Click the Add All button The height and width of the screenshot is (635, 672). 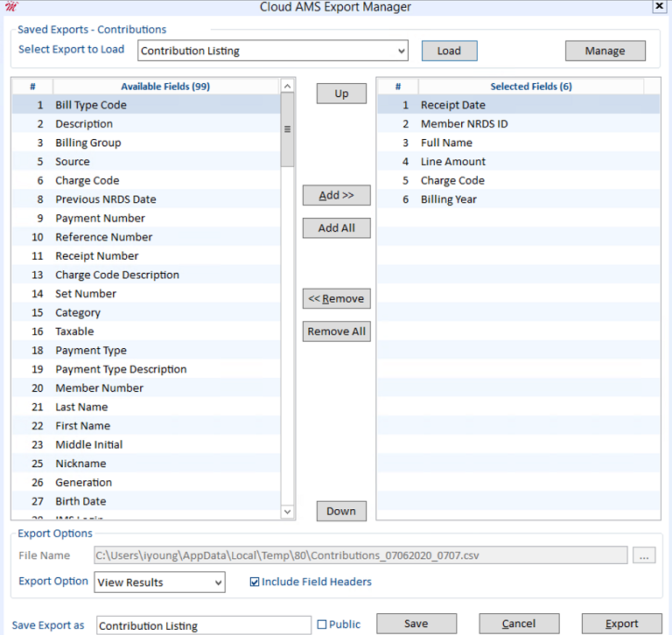click(336, 228)
